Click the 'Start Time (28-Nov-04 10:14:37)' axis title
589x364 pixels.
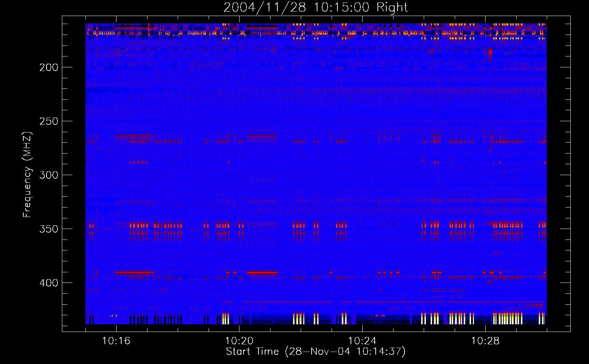316,352
